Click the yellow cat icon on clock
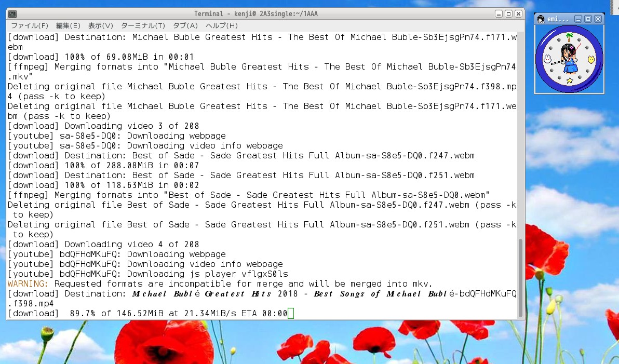 [591, 59]
